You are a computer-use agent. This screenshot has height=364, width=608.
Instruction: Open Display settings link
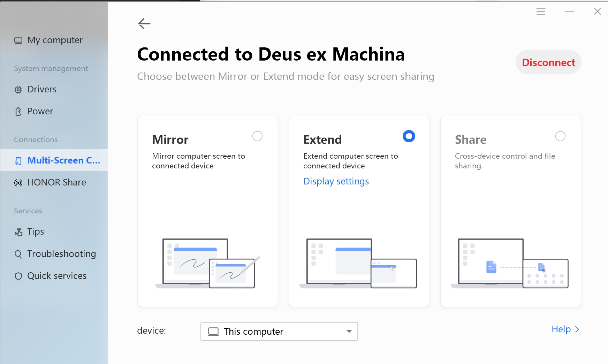pos(336,181)
